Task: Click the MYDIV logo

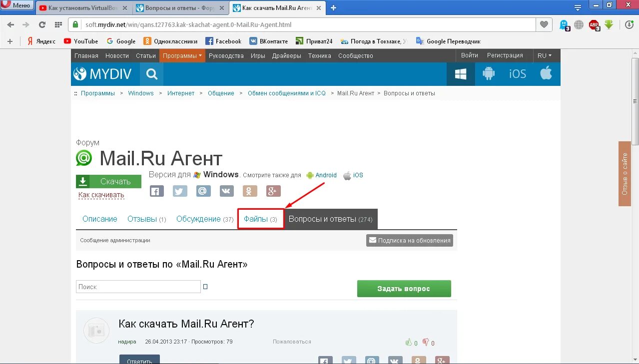Action: [x=102, y=74]
